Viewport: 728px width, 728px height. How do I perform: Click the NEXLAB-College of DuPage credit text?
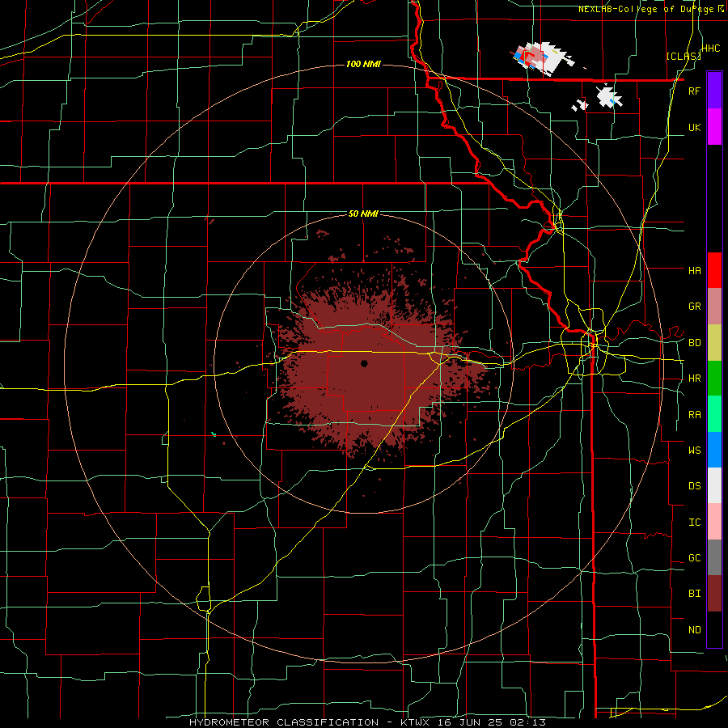(651, 9)
